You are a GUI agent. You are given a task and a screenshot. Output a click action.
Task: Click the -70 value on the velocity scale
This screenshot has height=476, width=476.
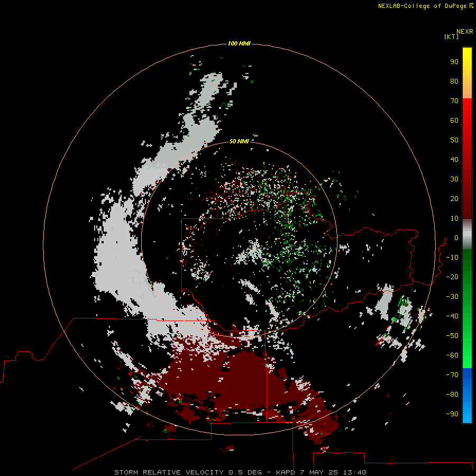click(452, 375)
